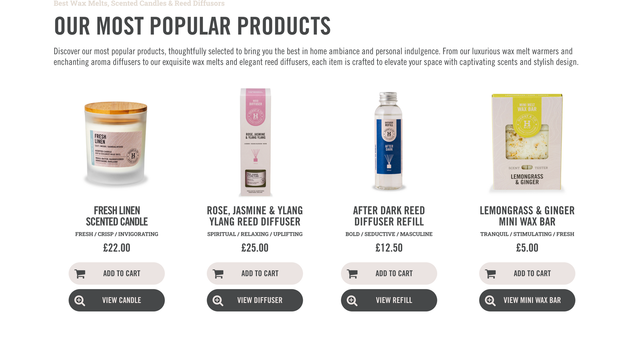This screenshot has width=644, height=346.
Task: Open Rose, Jasmine & Ylang Ylang title link
Action: [255, 216]
